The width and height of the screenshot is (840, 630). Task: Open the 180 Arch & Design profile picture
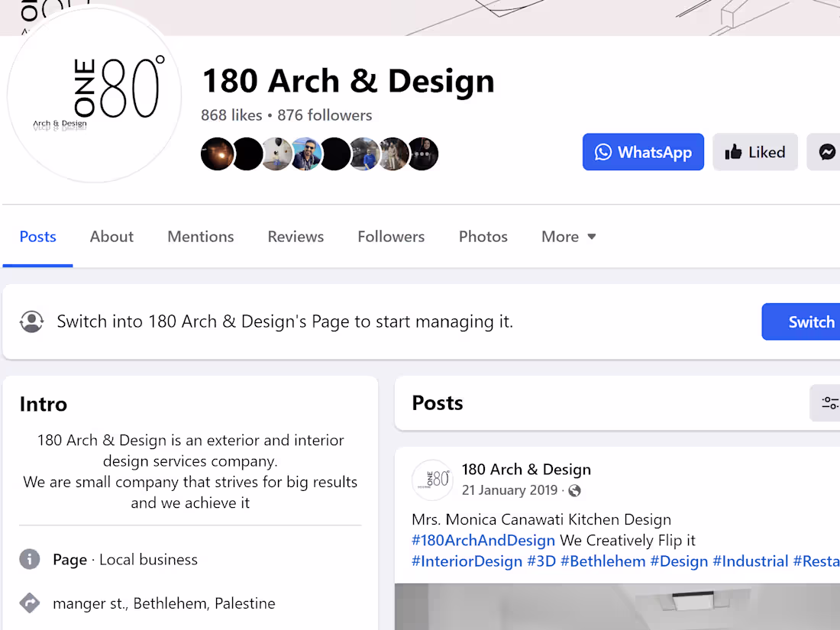[x=94, y=95]
